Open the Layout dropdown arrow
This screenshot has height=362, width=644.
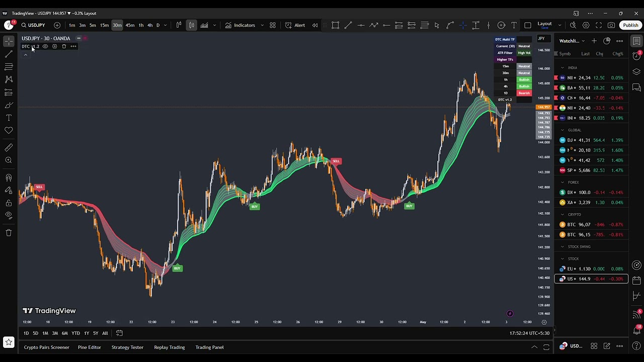pyautogui.click(x=560, y=25)
